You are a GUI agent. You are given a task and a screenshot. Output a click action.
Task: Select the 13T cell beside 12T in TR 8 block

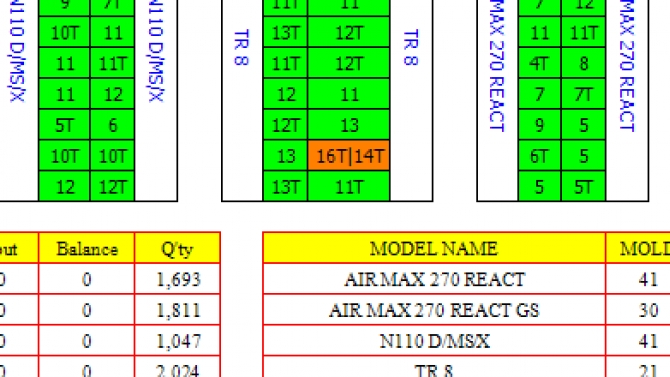point(285,32)
